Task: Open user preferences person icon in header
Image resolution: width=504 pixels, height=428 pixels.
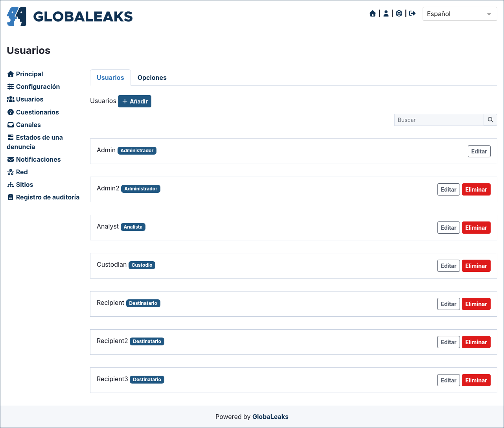Action: (x=386, y=14)
